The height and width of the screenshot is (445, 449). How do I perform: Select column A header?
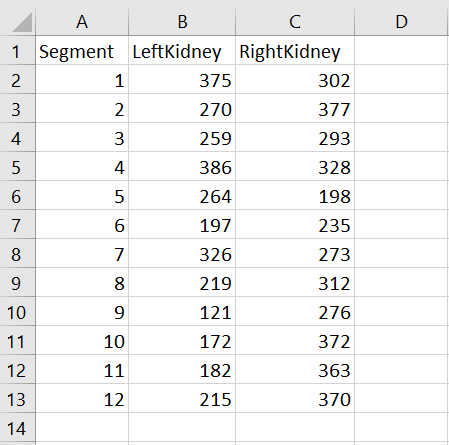pos(82,22)
